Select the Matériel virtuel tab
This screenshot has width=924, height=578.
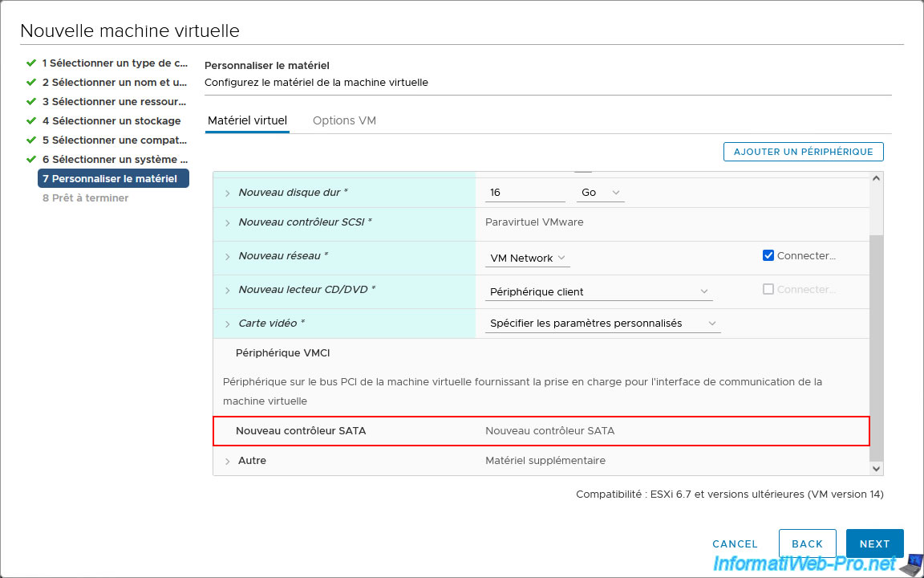[247, 120]
